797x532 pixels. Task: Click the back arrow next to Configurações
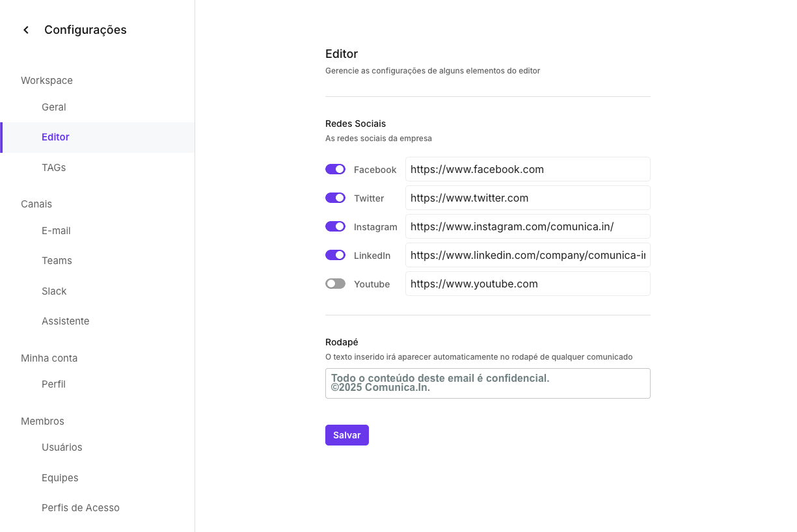[x=25, y=29]
